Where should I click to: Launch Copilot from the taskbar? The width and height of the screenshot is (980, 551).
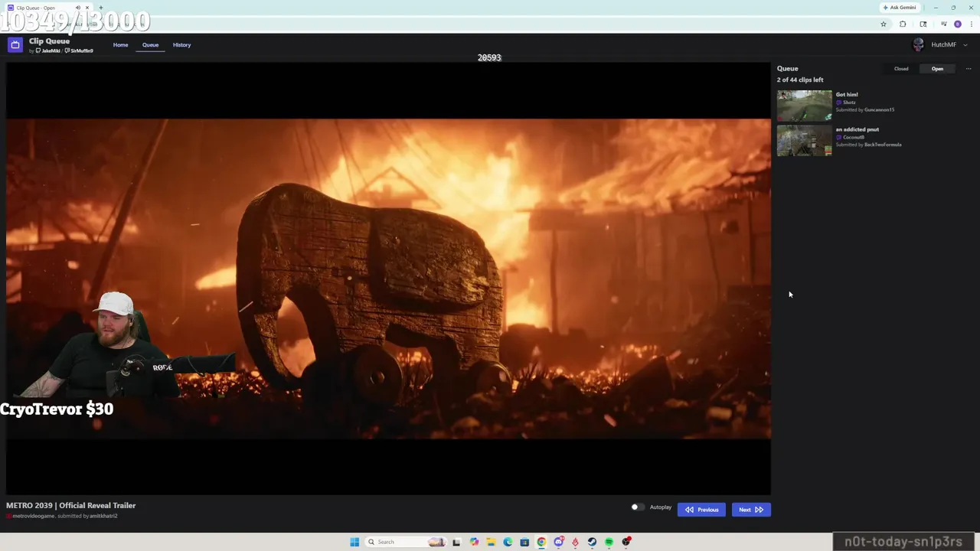tap(474, 542)
